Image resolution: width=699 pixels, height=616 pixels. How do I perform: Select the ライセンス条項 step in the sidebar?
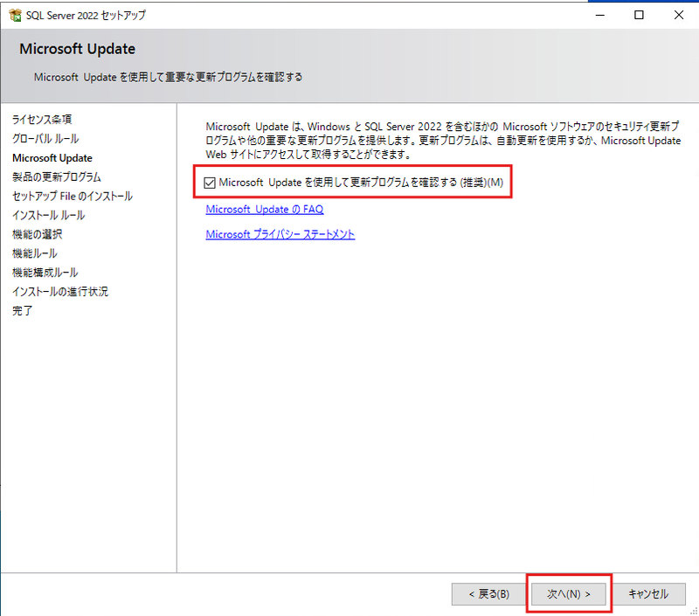(42, 120)
